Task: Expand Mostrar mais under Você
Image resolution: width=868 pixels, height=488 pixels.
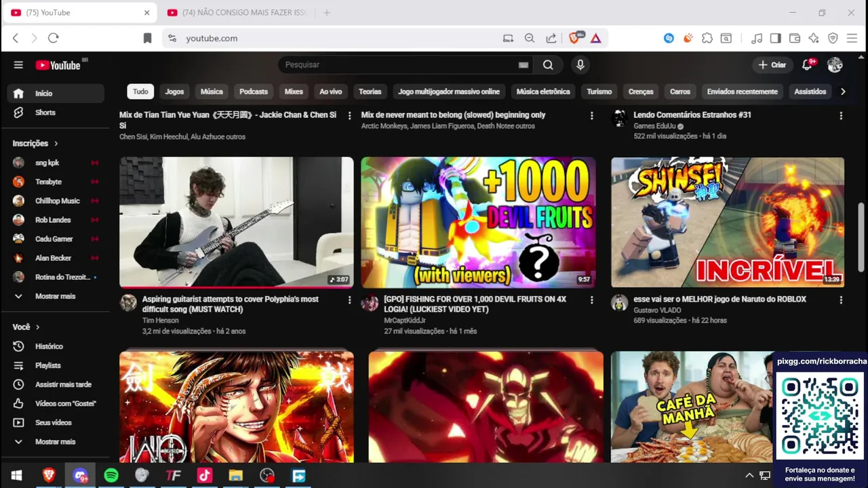Action: tap(56, 442)
